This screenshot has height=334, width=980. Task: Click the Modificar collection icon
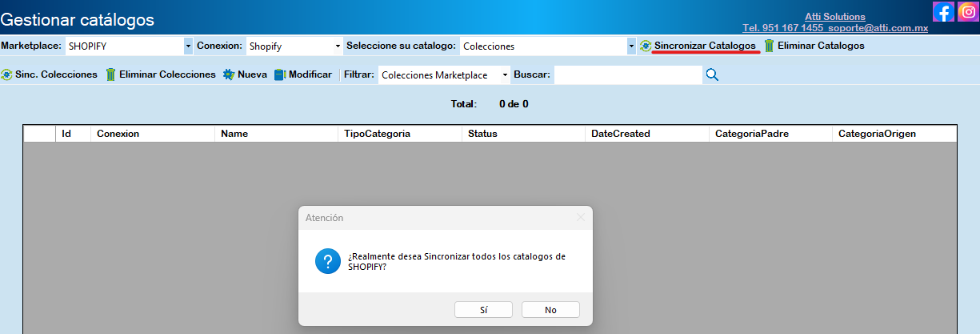280,74
